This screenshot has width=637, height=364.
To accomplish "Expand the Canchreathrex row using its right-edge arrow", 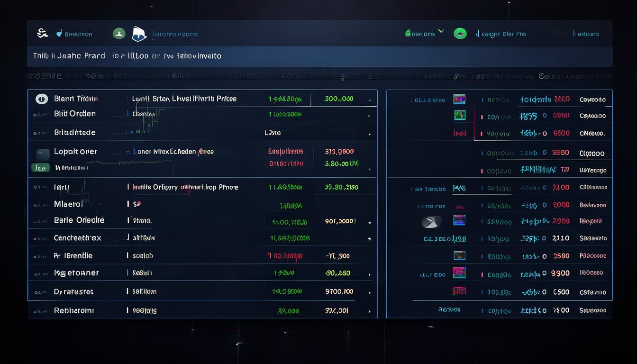I will (369, 238).
